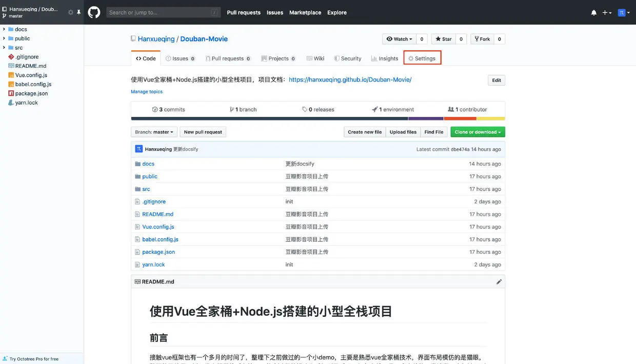The width and height of the screenshot is (636, 364).
Task: Click the Edit description button
Action: pos(496,80)
